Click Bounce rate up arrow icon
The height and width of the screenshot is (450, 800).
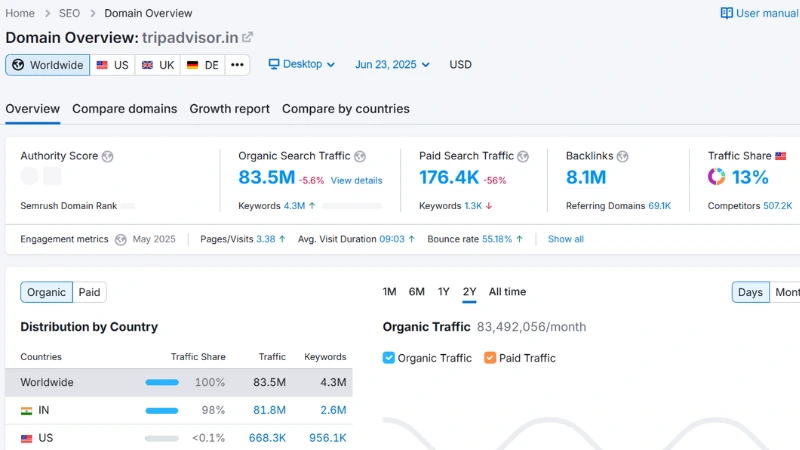[519, 239]
